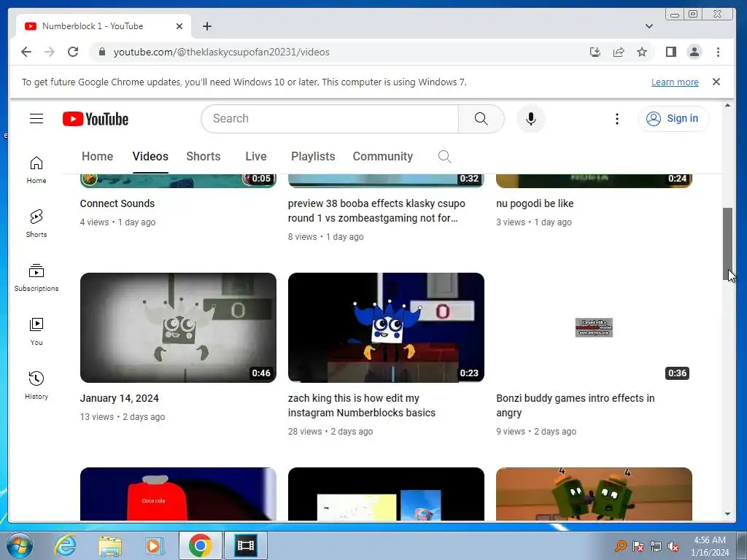
Task: Open Bonzi buddy games intro effects video
Action: (x=575, y=405)
